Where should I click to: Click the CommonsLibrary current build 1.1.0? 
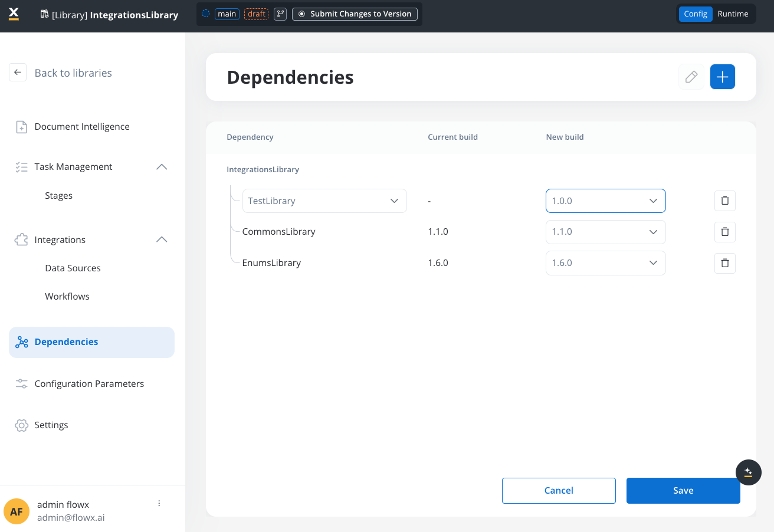[438, 232]
